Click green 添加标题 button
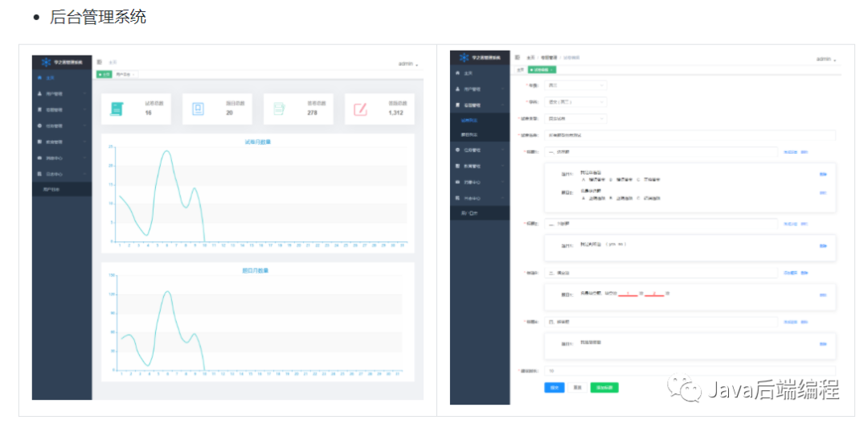This screenshot has width=868, height=428. (x=604, y=388)
